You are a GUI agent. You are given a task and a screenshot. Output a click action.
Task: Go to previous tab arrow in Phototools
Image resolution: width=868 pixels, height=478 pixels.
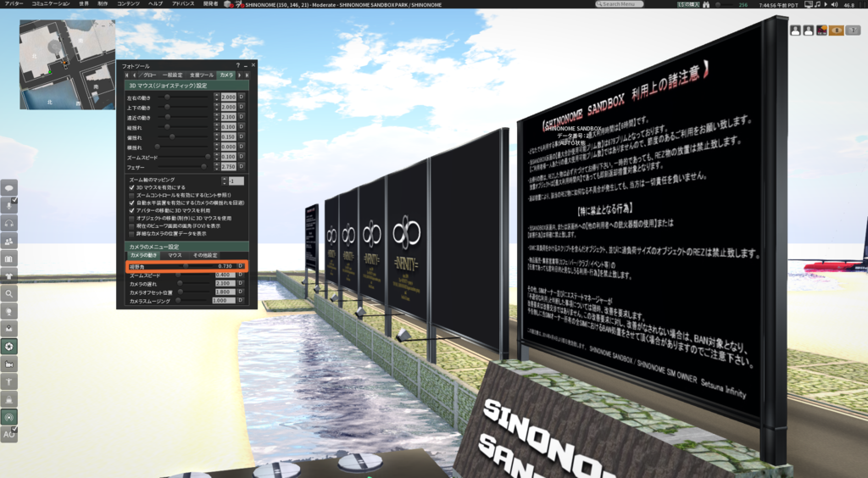click(133, 75)
